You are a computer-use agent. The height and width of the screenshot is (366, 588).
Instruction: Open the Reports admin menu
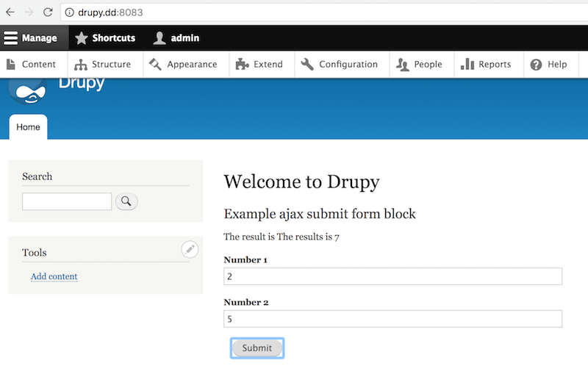(x=487, y=65)
